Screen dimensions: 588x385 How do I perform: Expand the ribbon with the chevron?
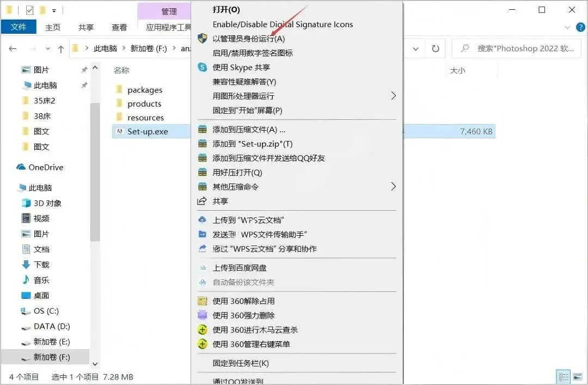tap(567, 27)
